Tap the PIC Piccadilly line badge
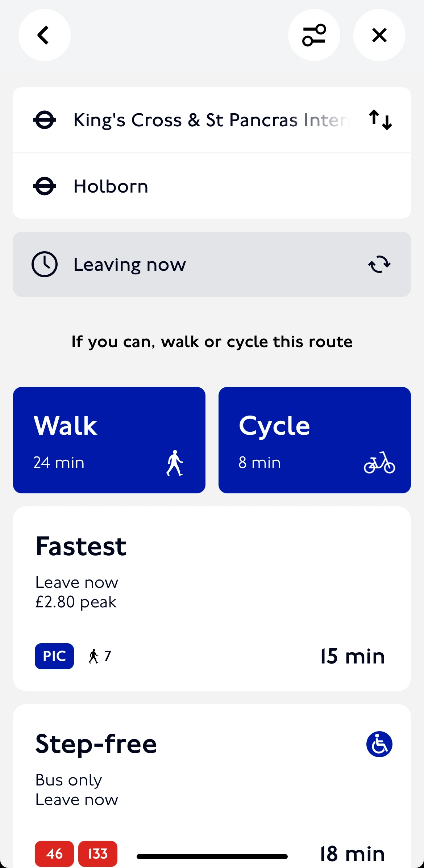The width and height of the screenshot is (424, 868). click(54, 656)
